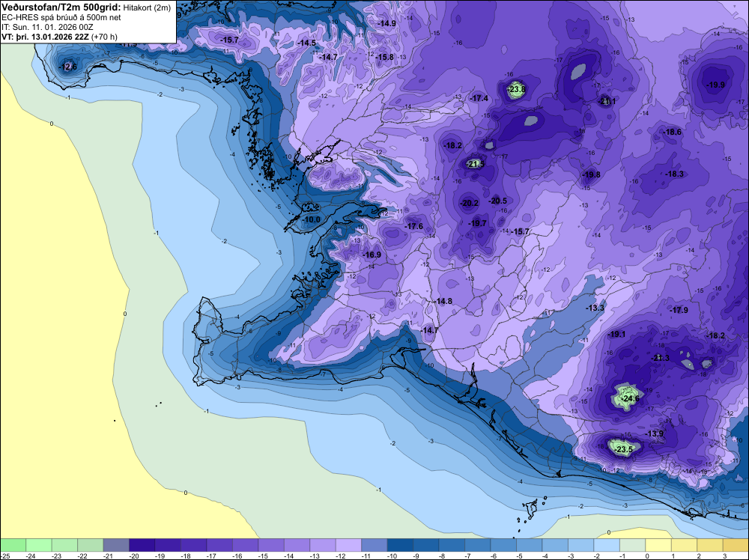
Task: Select the -20.5 temperature label
Action: (x=497, y=201)
